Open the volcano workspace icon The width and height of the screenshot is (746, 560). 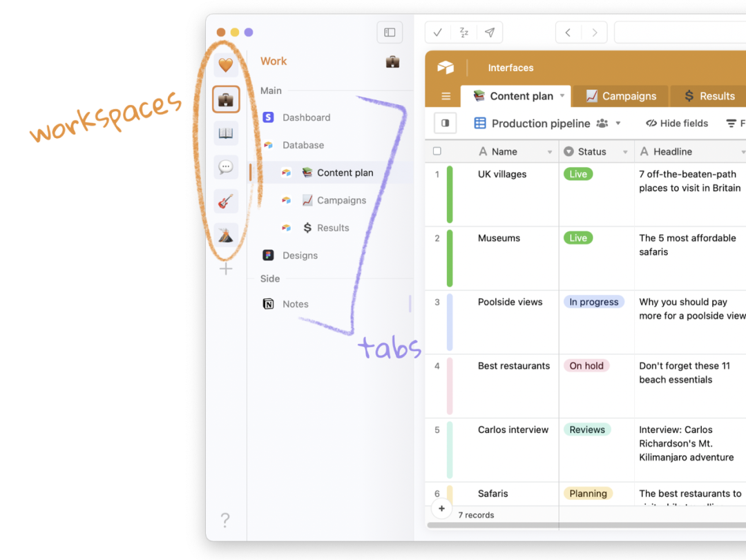225,235
